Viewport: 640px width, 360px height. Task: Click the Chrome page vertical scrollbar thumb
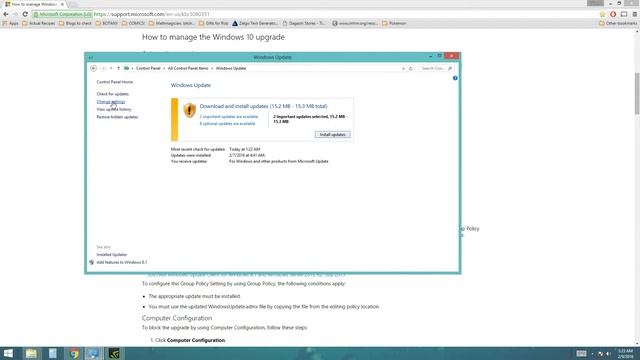(x=637, y=93)
